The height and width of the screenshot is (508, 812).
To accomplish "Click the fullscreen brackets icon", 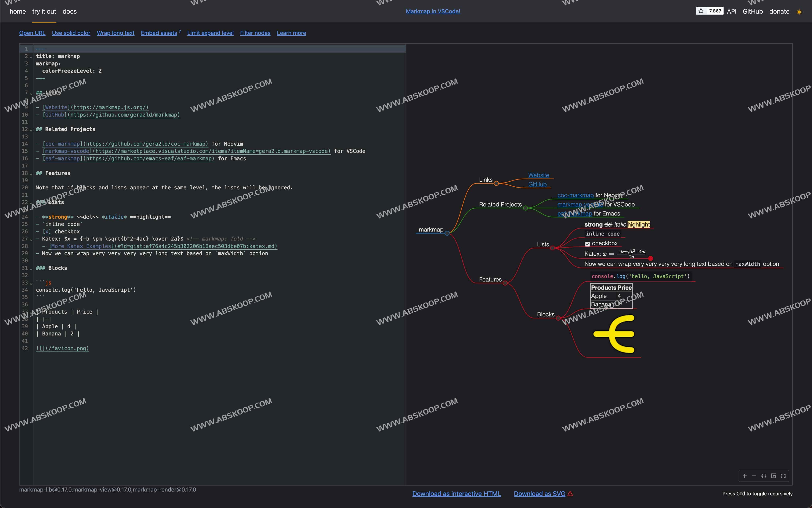I will coord(783,476).
